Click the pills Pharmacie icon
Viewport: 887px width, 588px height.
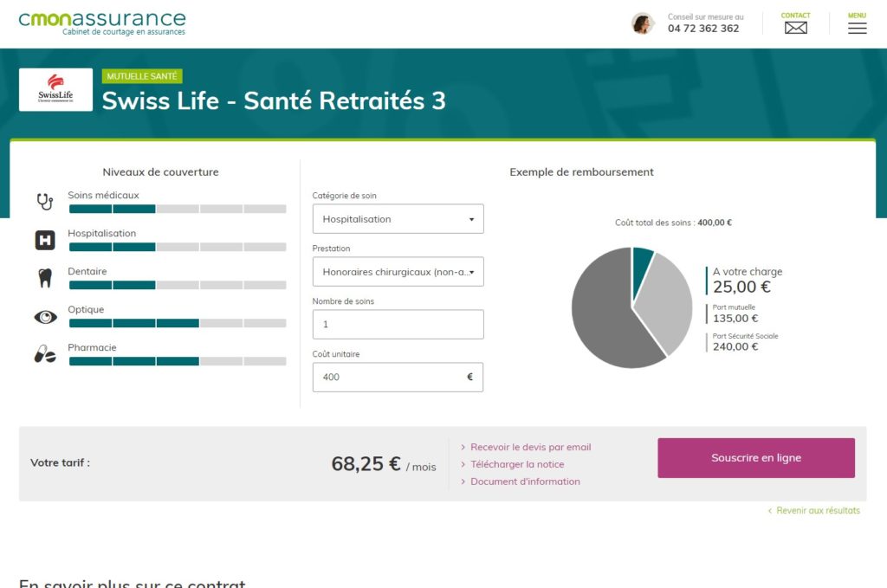[x=45, y=354]
